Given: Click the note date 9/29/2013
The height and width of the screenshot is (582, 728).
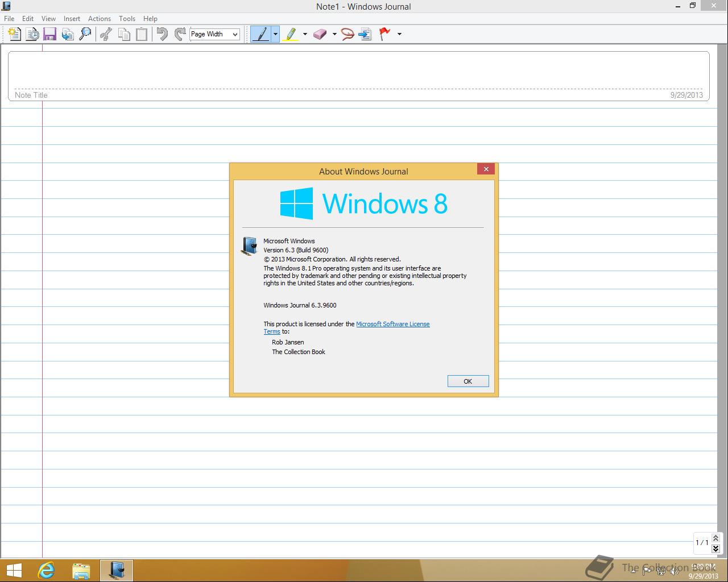Looking at the screenshot, I should click(686, 95).
